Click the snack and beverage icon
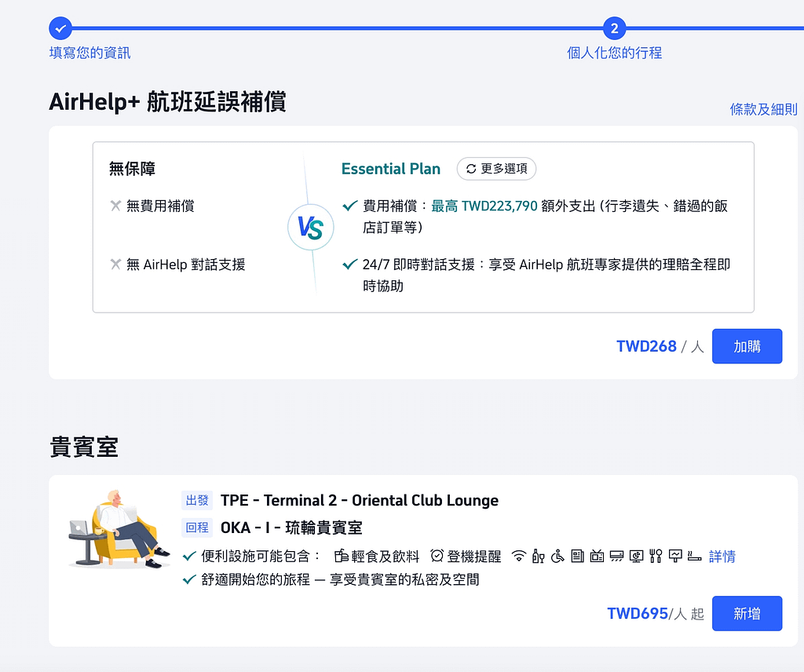 click(342, 556)
